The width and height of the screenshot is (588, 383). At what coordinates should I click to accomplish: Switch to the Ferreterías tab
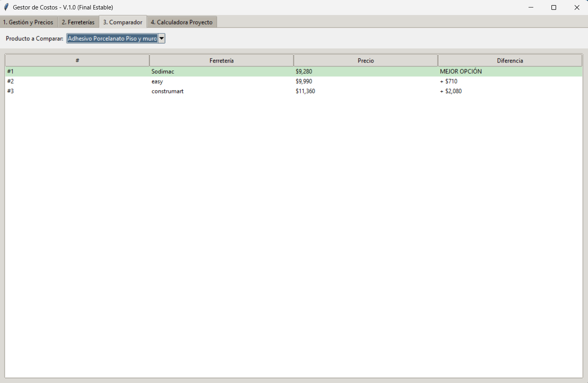(78, 22)
